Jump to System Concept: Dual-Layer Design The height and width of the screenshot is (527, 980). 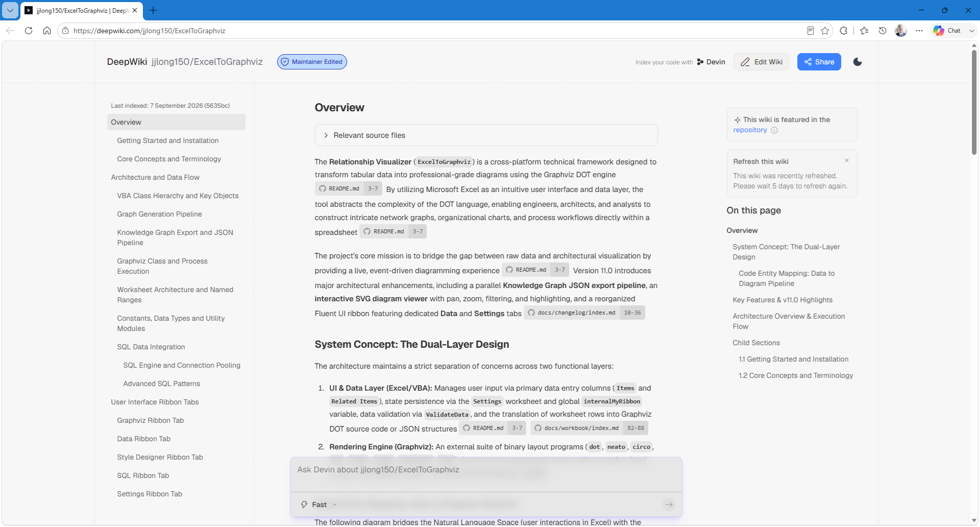786,252
